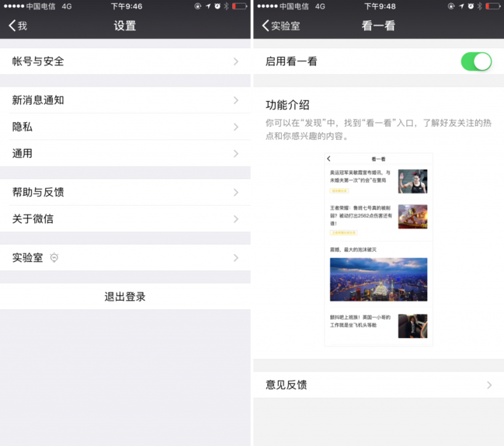
Task: Click the 设置 title text
Action: [125, 26]
